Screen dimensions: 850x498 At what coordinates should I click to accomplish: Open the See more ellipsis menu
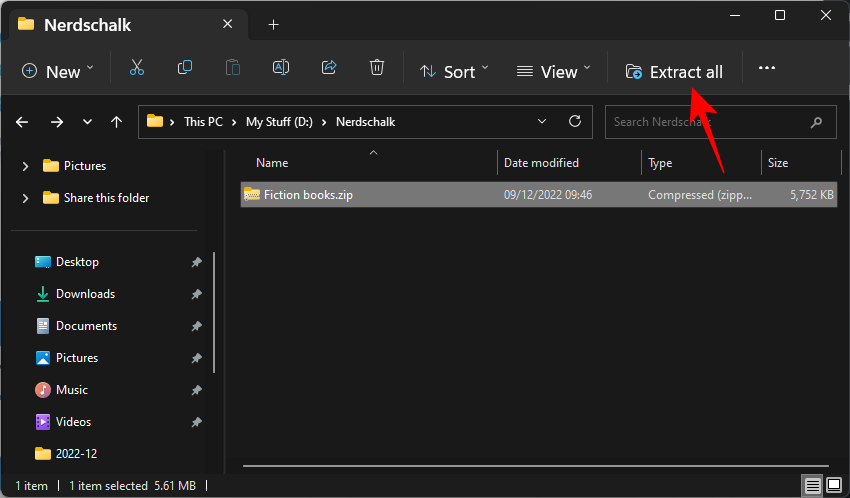click(767, 69)
